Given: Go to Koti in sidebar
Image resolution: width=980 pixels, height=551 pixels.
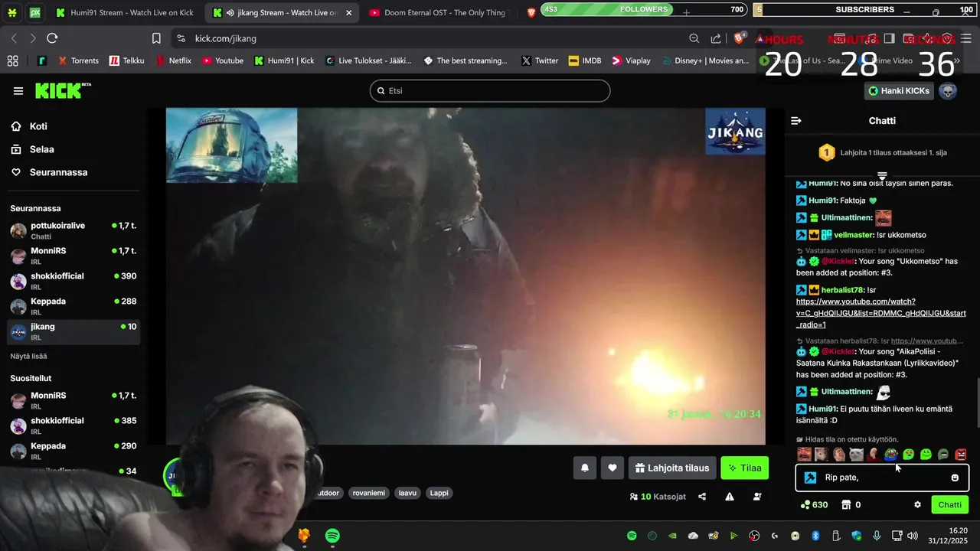Looking at the screenshot, I should (x=73, y=126).
